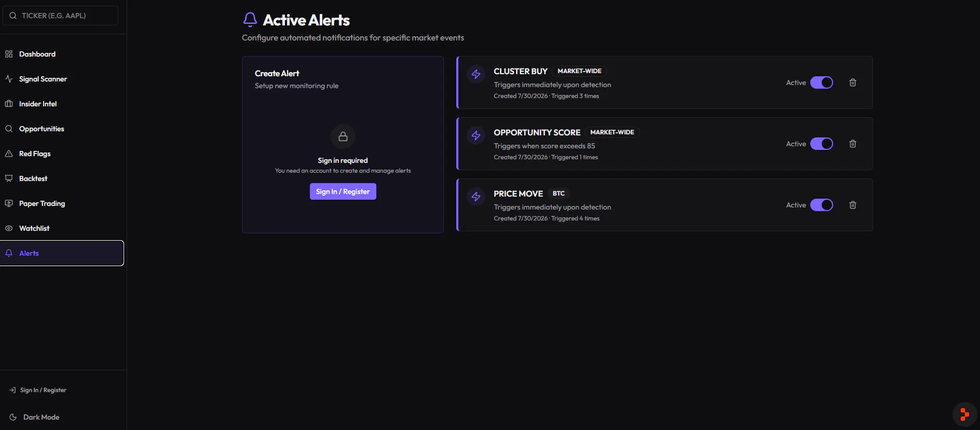Screen dimensions: 980x430
Task: Delete the OPPORTUNITY SCORE alert
Action: pos(853,144)
